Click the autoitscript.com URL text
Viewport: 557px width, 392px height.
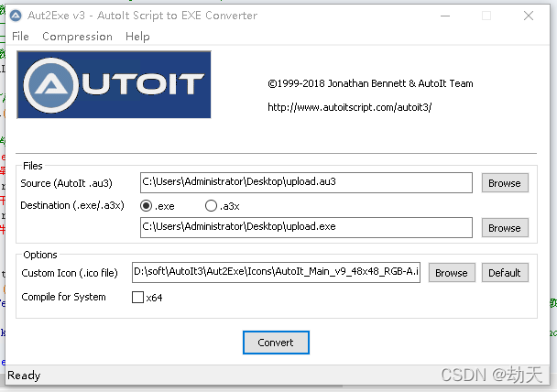pyautogui.click(x=350, y=107)
